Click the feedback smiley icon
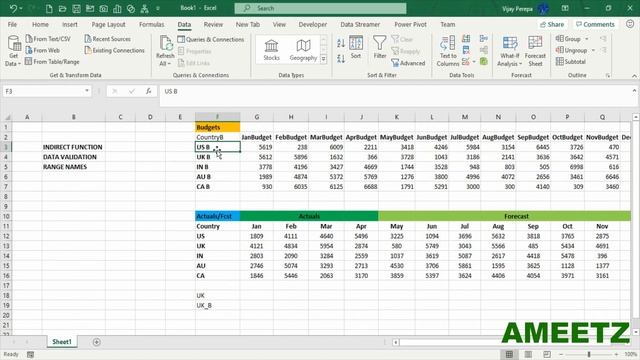Image resolution: width=640 pixels, height=360 pixels. click(x=630, y=24)
